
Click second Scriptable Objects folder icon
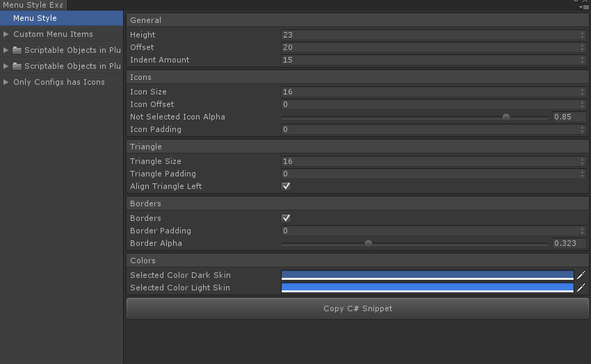click(17, 66)
